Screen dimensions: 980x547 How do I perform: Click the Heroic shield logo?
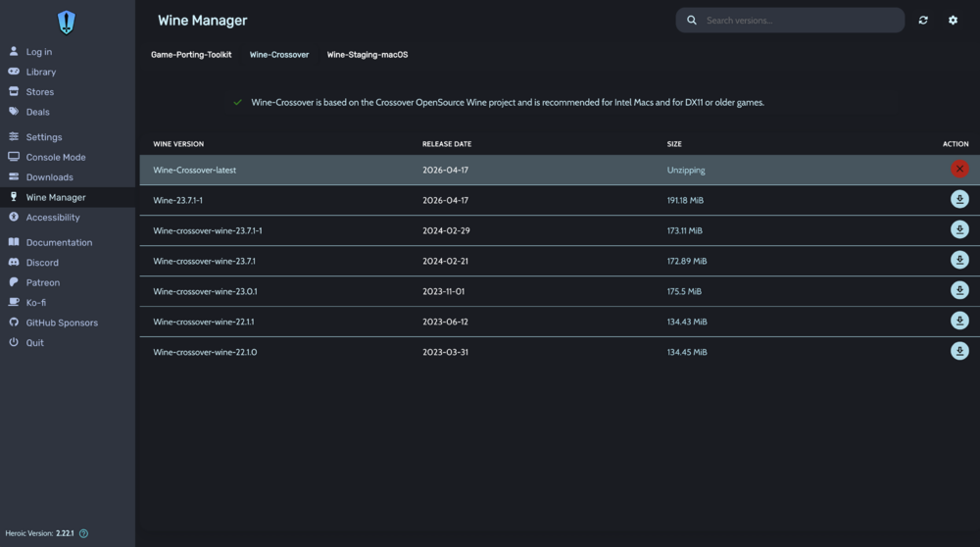pos(67,23)
